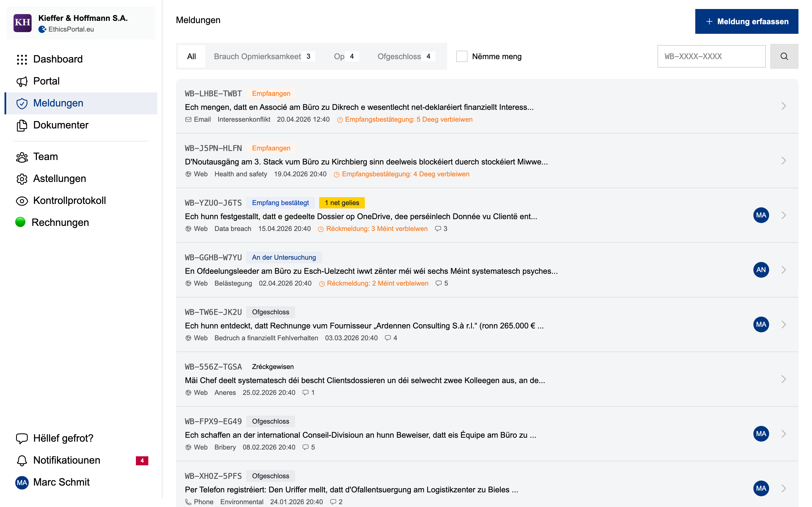The width and height of the screenshot is (812, 507).
Task: Switch to the Brauch Opmierksamkeet tab
Action: point(257,56)
